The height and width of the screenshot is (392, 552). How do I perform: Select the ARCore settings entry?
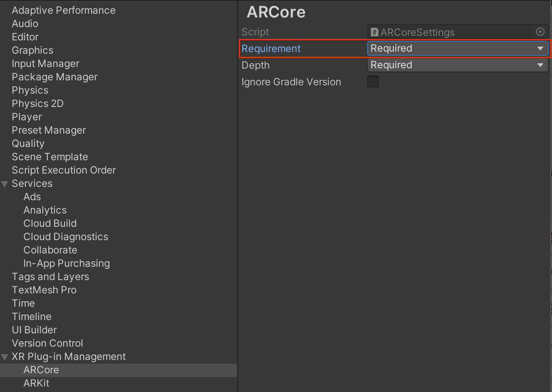coord(41,370)
